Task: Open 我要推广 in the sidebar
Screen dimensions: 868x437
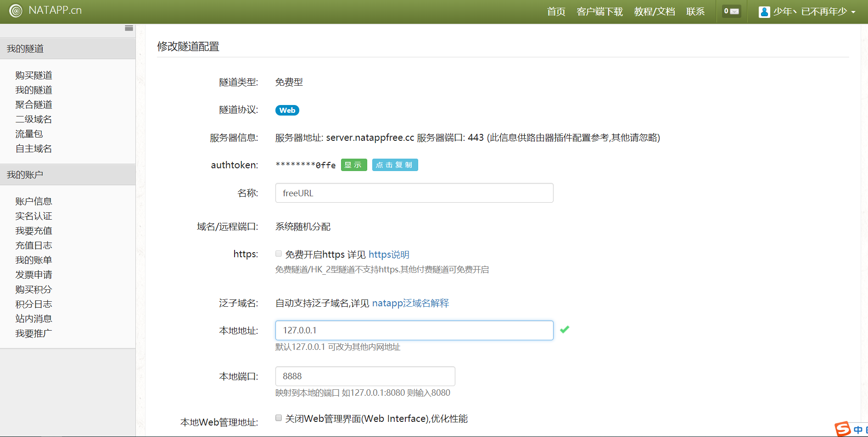Action: 34,333
